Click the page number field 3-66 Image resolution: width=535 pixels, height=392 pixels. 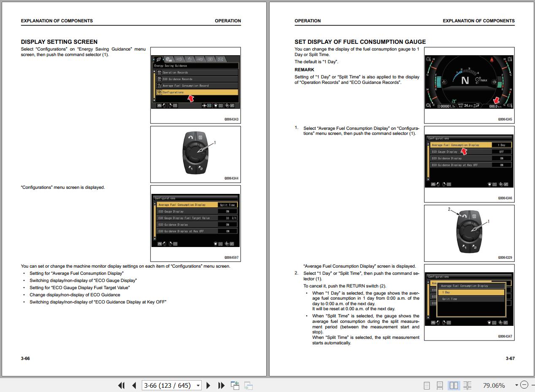(168, 385)
